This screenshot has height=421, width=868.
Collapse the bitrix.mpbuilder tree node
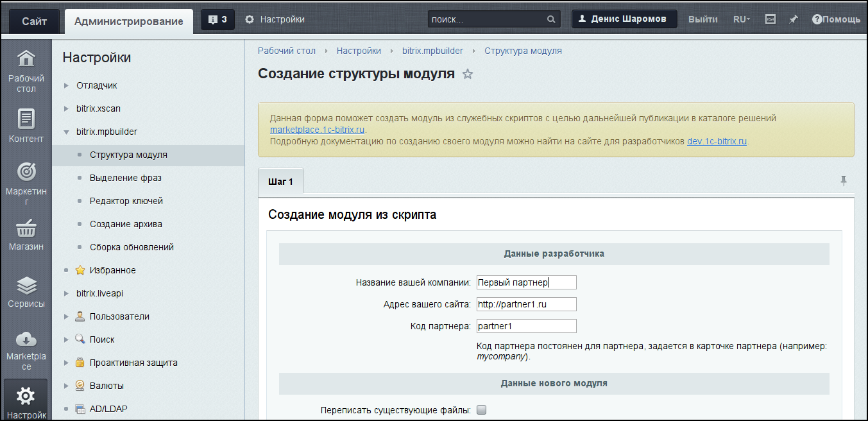[x=66, y=132]
